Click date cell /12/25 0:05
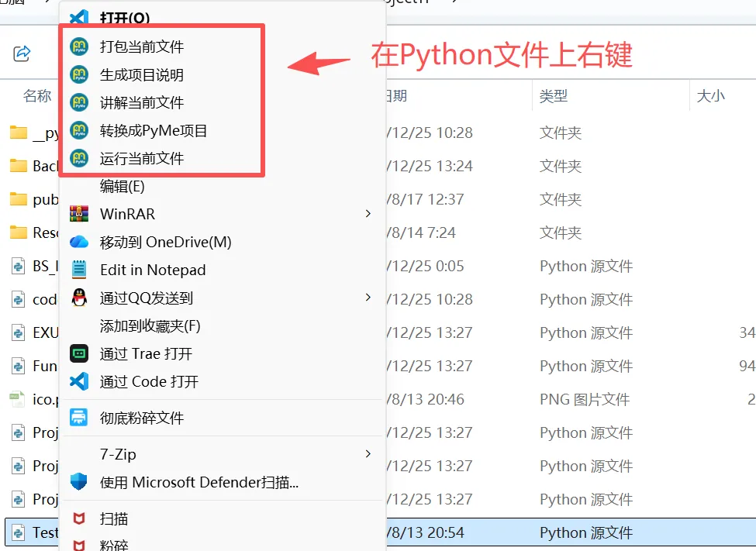The width and height of the screenshot is (756, 551). (425, 266)
